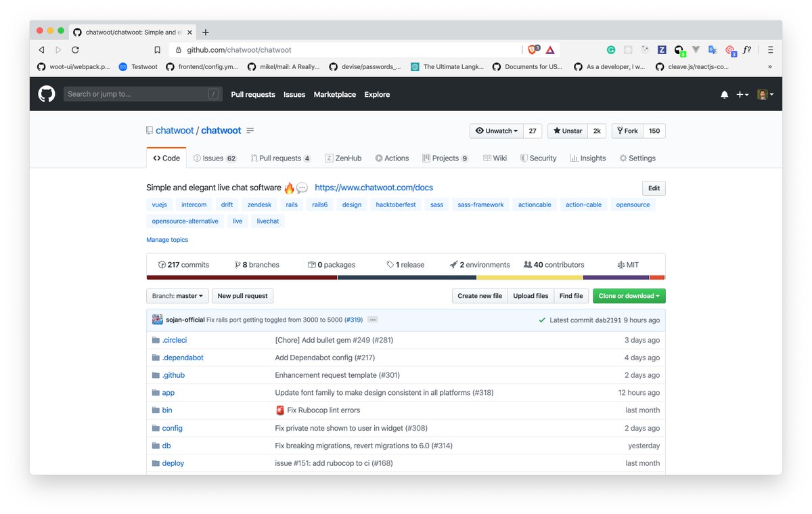This screenshot has width=812, height=514.
Task: Open the plus create-new dropdown in the header
Action: click(742, 95)
